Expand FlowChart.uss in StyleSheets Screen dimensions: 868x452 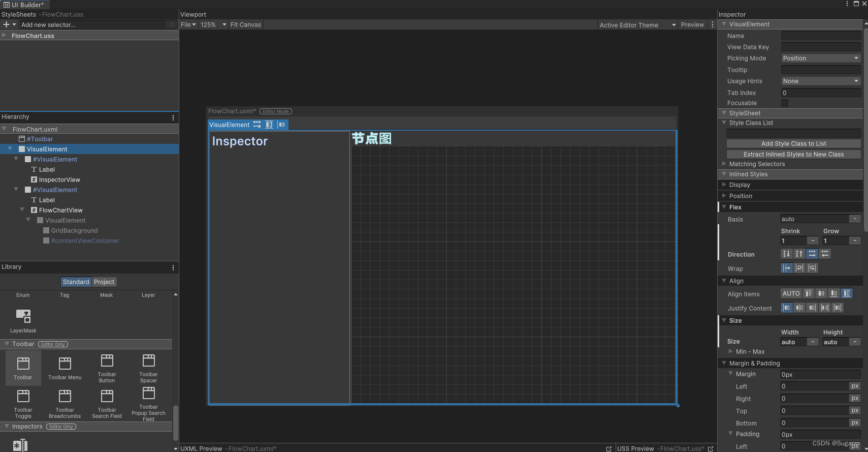pyautogui.click(x=4, y=36)
